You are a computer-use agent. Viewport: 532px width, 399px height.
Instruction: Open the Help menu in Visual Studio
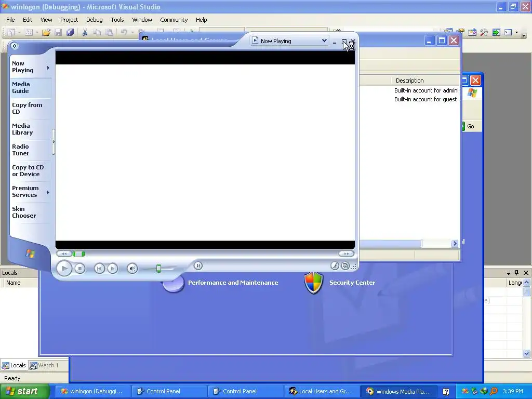(201, 20)
